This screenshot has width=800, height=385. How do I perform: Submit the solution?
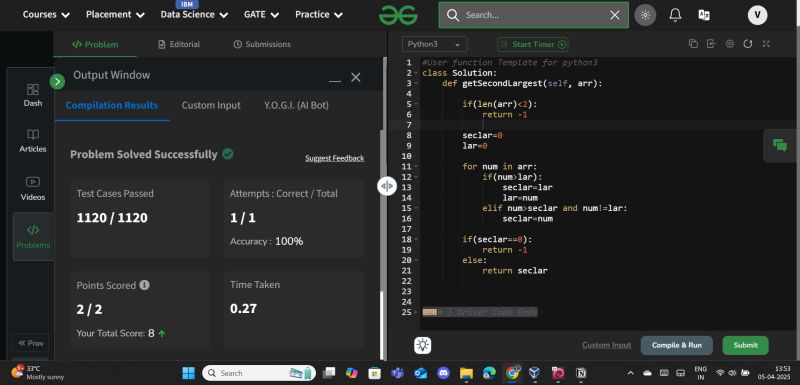(x=745, y=345)
